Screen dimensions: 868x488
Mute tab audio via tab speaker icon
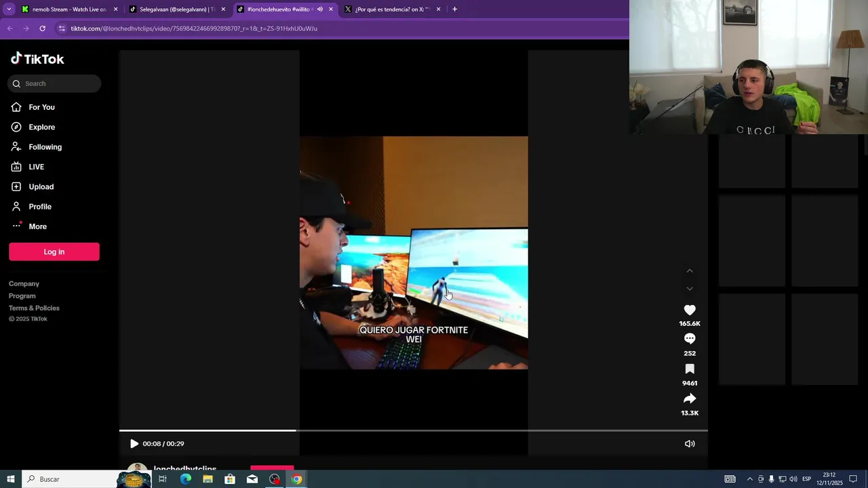tap(319, 9)
